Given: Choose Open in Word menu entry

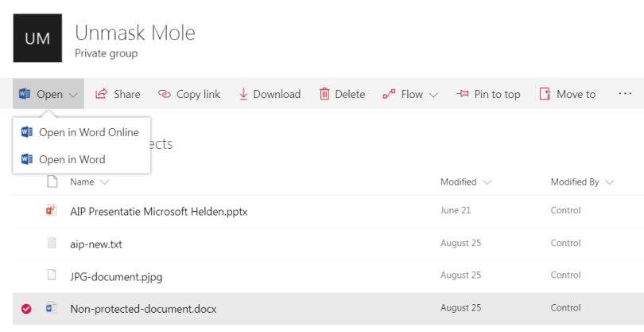Looking at the screenshot, I should (x=72, y=159).
